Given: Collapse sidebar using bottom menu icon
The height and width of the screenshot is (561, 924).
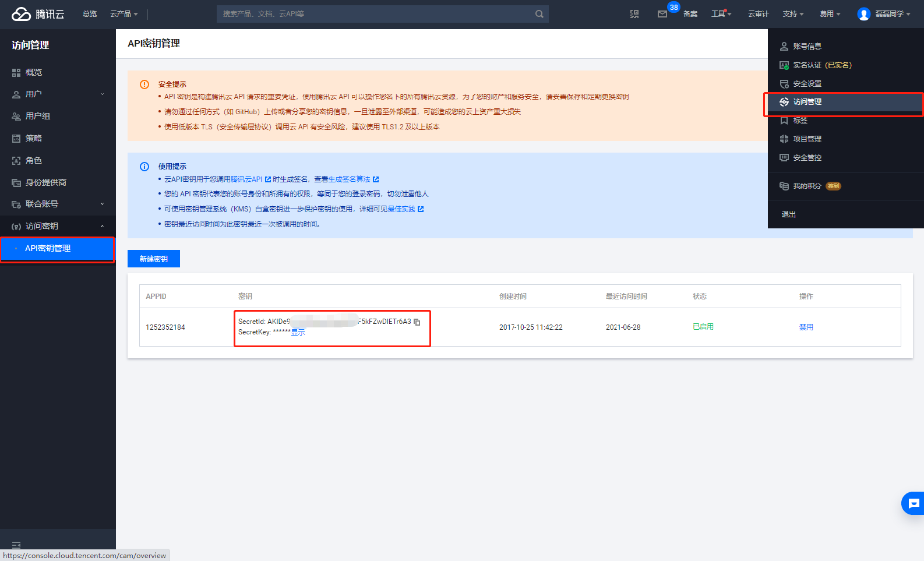Looking at the screenshot, I should pos(16,545).
